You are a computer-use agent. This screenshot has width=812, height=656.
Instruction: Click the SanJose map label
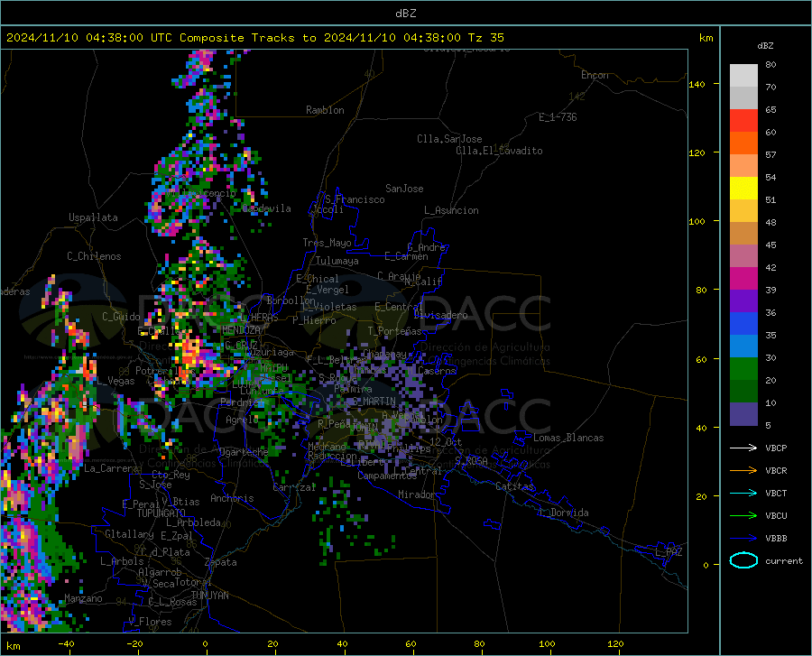point(404,189)
